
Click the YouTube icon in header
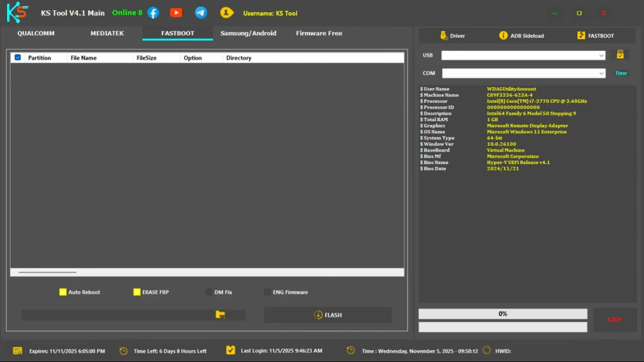pyautogui.click(x=176, y=13)
